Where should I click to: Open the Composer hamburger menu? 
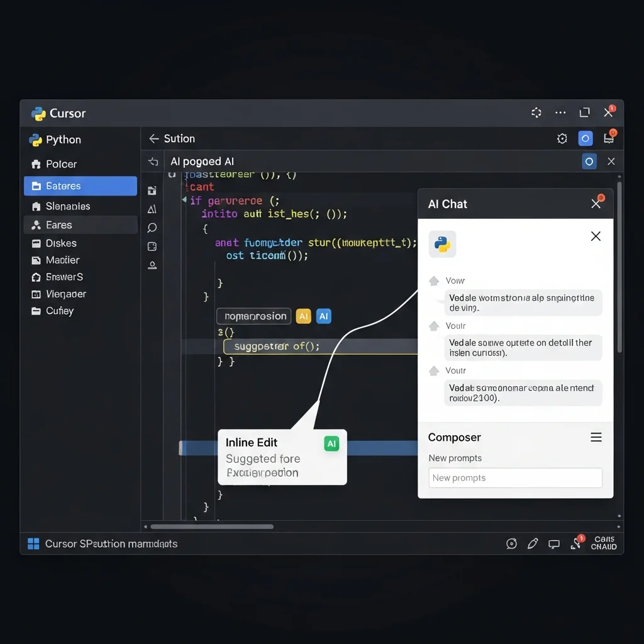pyautogui.click(x=596, y=437)
